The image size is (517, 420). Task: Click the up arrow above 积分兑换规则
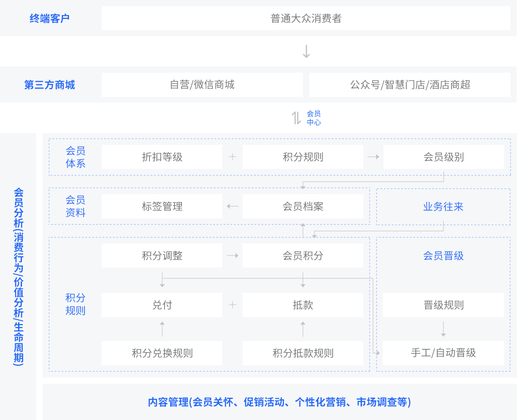(x=162, y=329)
